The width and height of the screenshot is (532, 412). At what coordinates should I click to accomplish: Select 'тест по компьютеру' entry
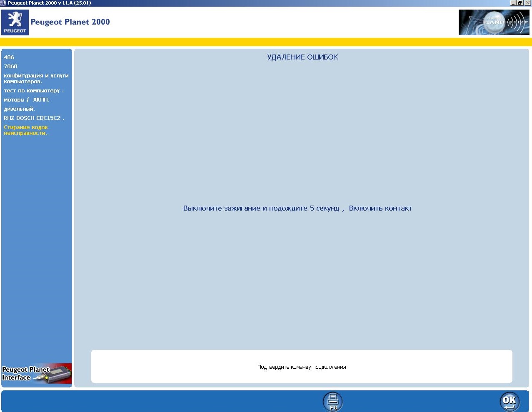[34, 91]
